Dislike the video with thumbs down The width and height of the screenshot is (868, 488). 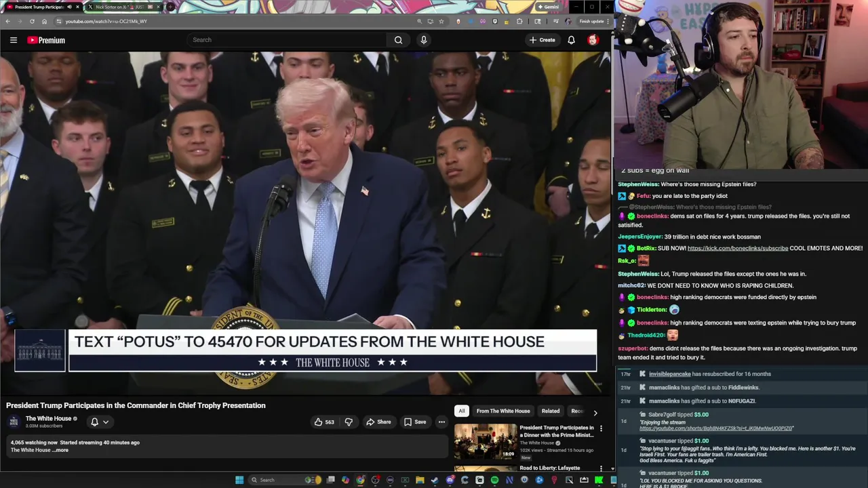tap(349, 422)
